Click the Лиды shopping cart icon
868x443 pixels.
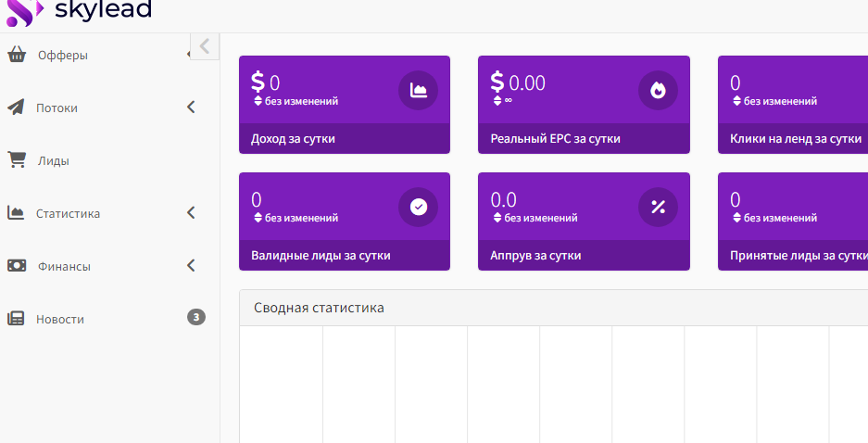pyautogui.click(x=17, y=159)
